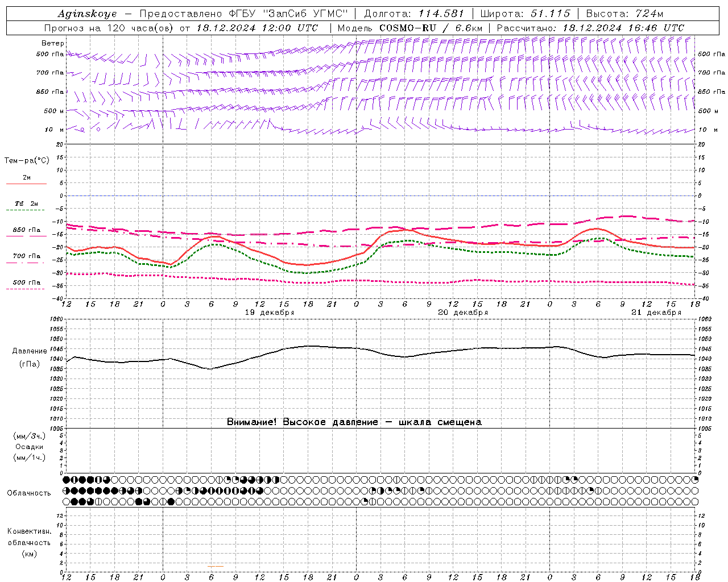
Task: Click the (гПа) unit label under Давление
Action: coord(30,364)
